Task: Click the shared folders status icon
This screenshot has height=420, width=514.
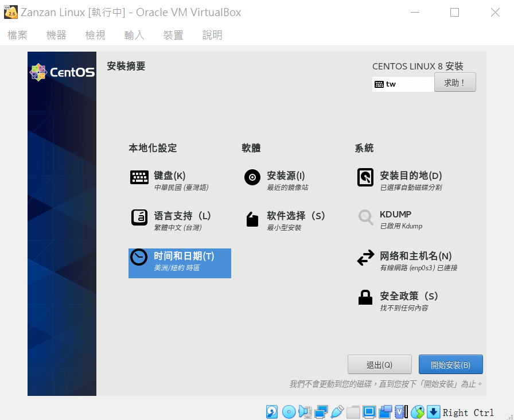Action: click(x=353, y=412)
